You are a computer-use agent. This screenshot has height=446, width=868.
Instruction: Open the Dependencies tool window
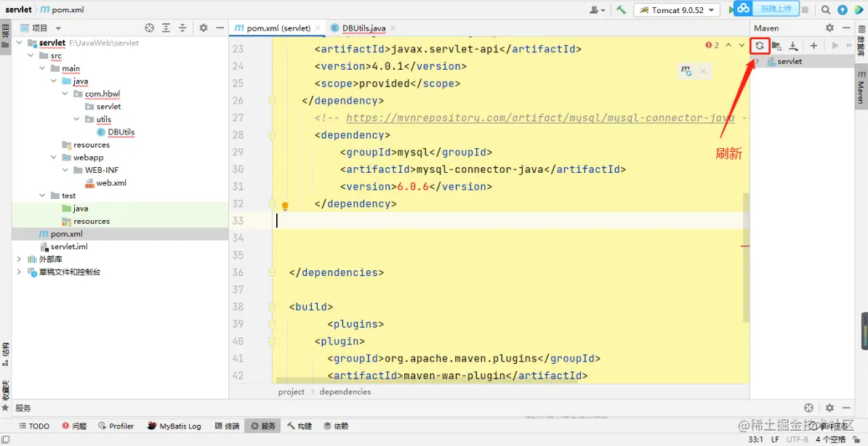point(336,426)
